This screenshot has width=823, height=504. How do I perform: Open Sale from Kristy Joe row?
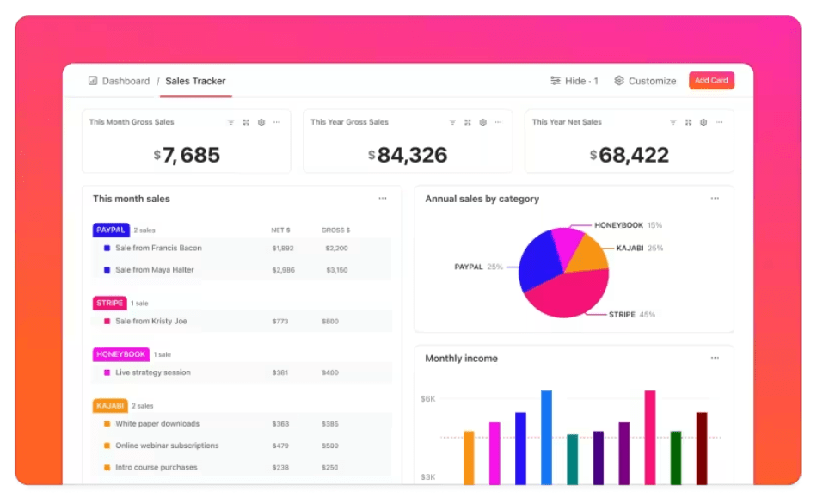pyautogui.click(x=242, y=322)
